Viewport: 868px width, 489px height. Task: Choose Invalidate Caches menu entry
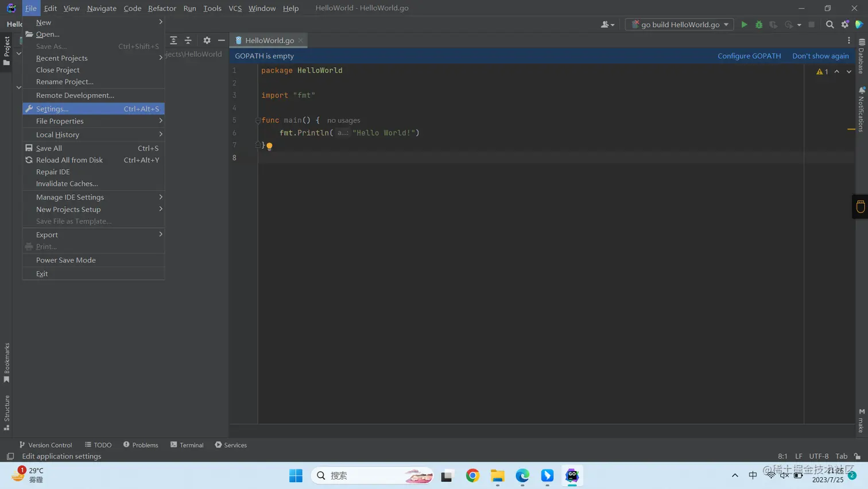94,184
